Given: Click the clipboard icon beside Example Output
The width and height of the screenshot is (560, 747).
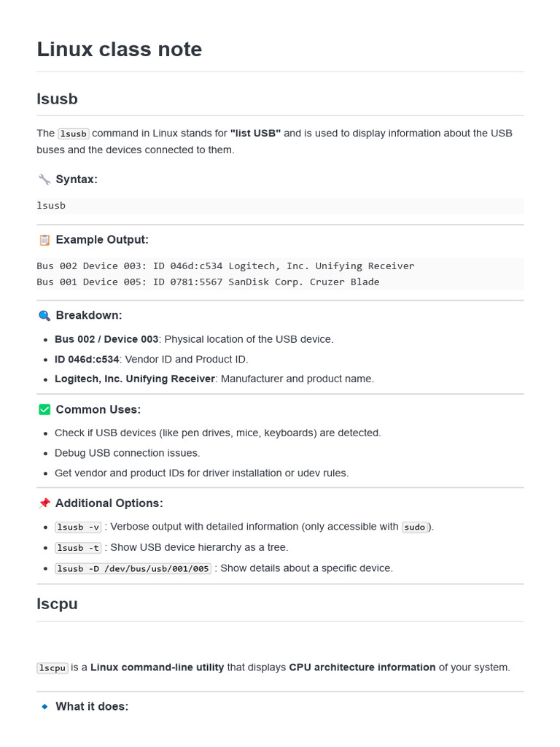Looking at the screenshot, I should (44, 240).
